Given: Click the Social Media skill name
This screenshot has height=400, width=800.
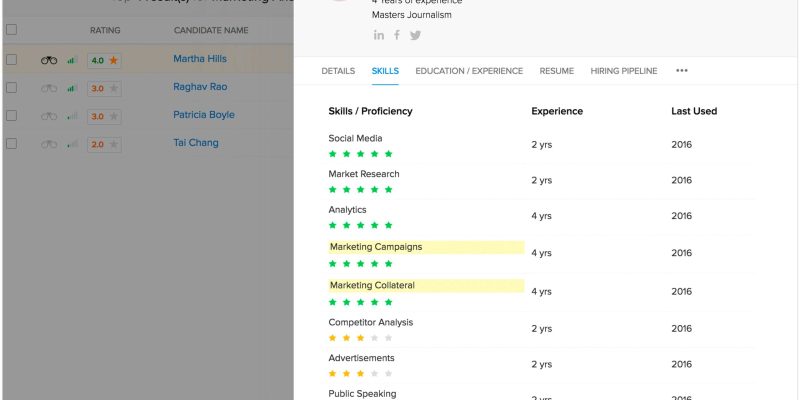Looking at the screenshot, I should point(355,138).
